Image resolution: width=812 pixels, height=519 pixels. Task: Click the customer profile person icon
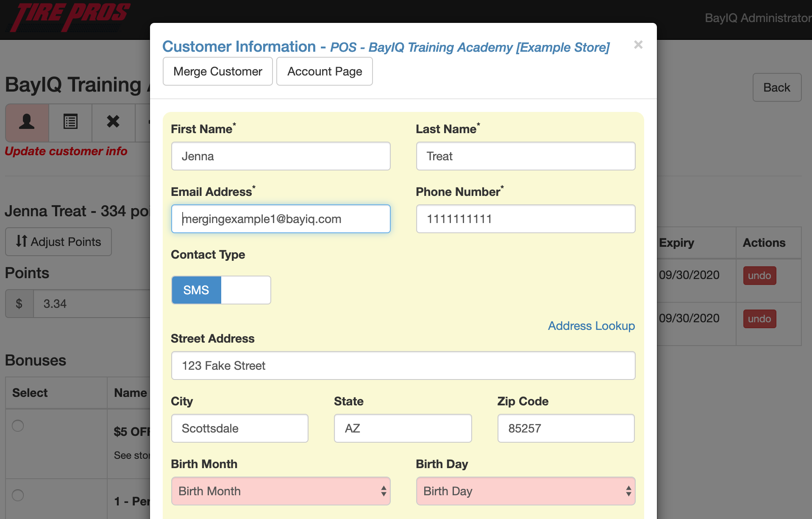click(x=27, y=122)
